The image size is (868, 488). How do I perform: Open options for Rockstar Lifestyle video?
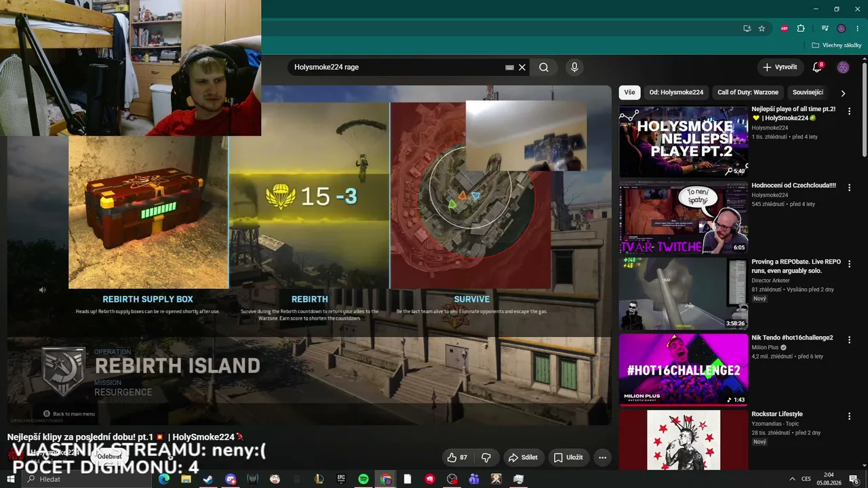(849, 415)
